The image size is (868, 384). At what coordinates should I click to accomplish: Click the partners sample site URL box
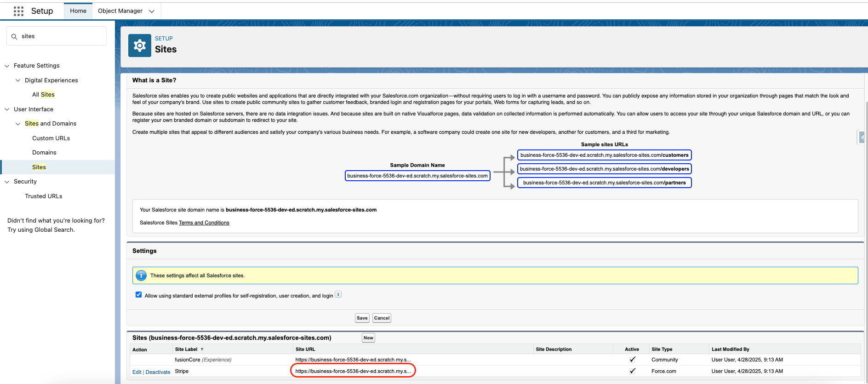click(x=605, y=183)
